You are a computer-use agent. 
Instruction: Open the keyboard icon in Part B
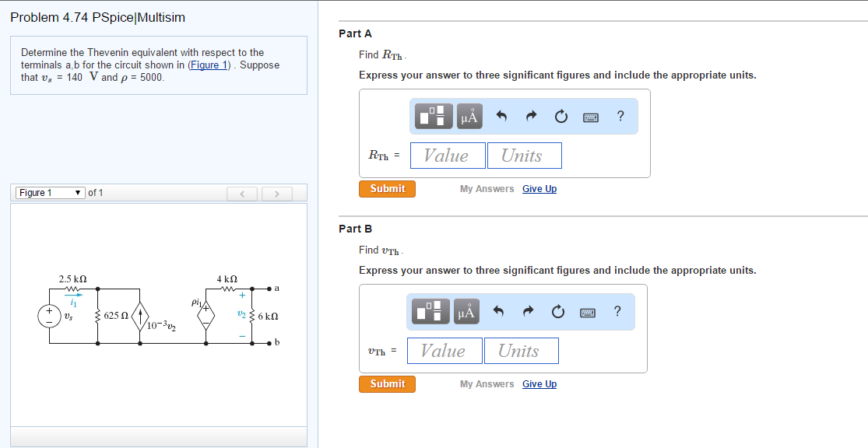click(586, 311)
